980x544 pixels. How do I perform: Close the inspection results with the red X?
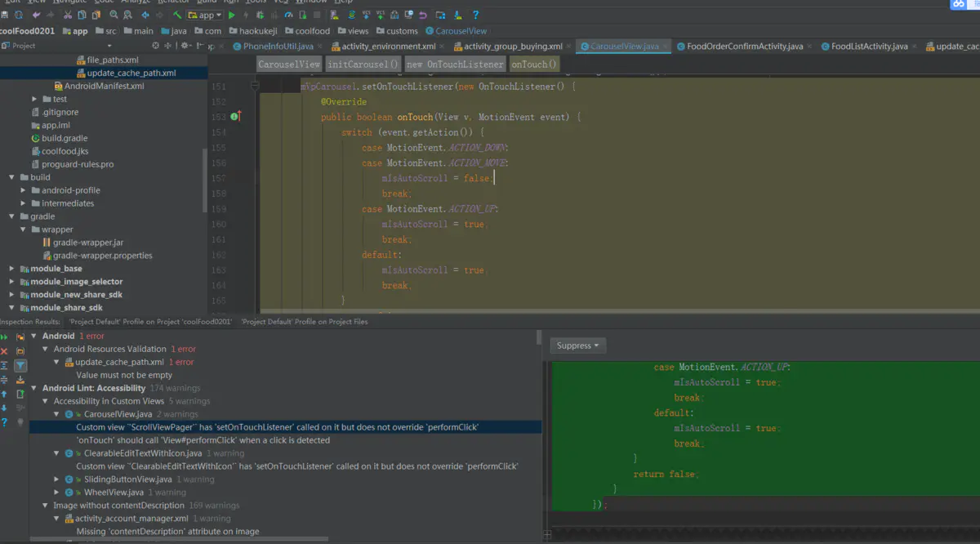coord(5,350)
